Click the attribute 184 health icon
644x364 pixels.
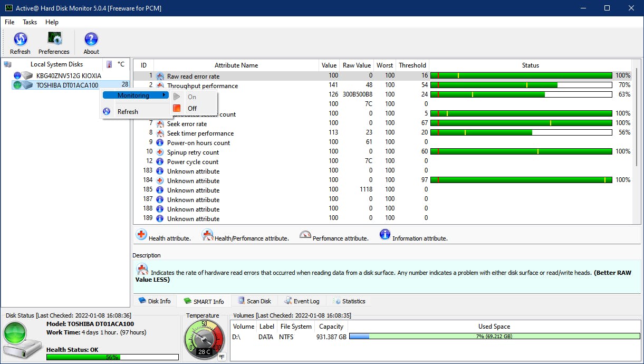coord(160,181)
